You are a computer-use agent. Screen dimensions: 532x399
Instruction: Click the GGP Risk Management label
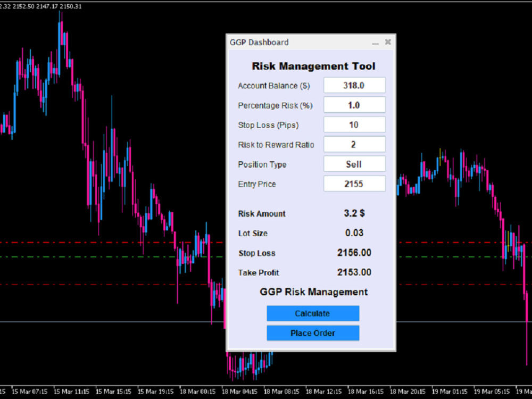click(313, 292)
